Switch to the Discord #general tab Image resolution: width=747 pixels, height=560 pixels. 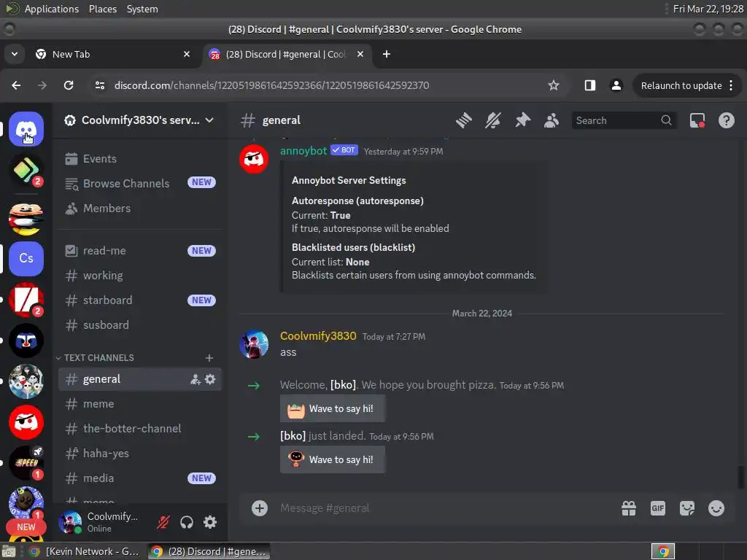coord(287,54)
